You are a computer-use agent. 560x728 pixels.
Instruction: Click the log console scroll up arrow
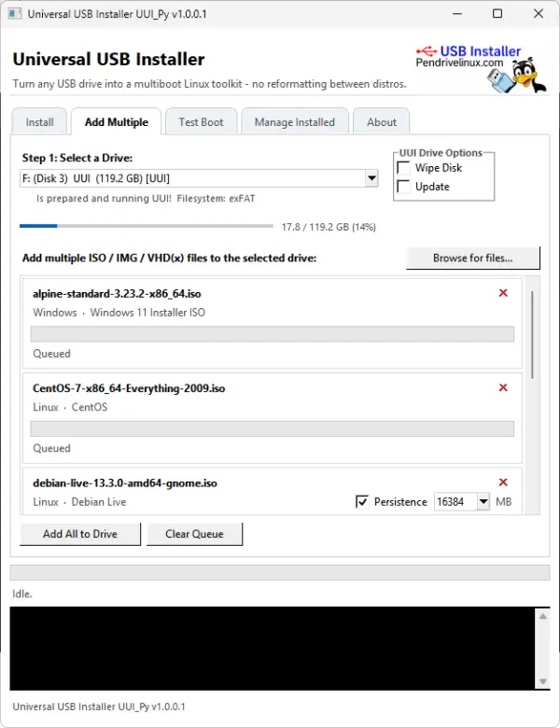pyautogui.click(x=543, y=617)
